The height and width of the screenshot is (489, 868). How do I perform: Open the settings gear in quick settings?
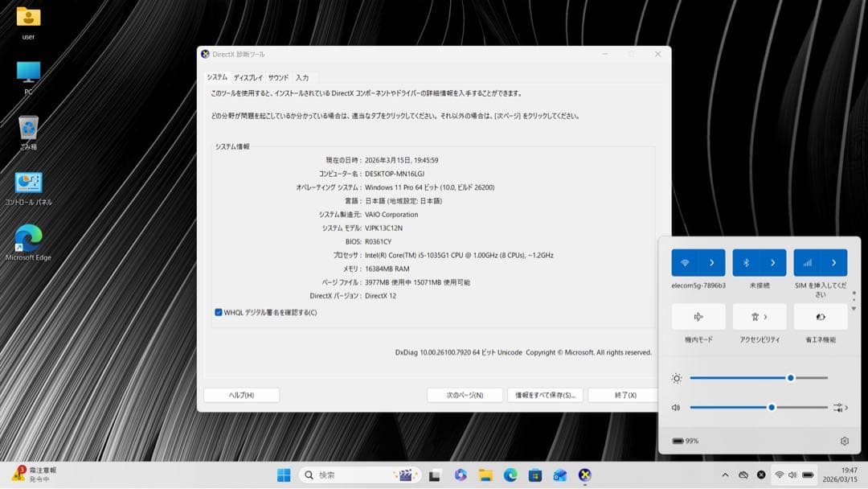click(x=844, y=440)
